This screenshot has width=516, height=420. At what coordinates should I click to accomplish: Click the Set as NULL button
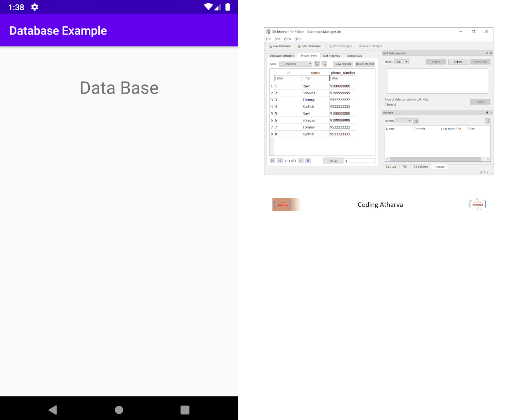pyautogui.click(x=480, y=62)
